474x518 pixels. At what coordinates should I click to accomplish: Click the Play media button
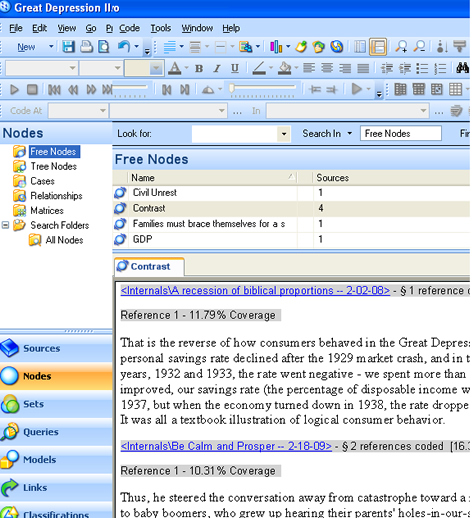click(x=14, y=89)
